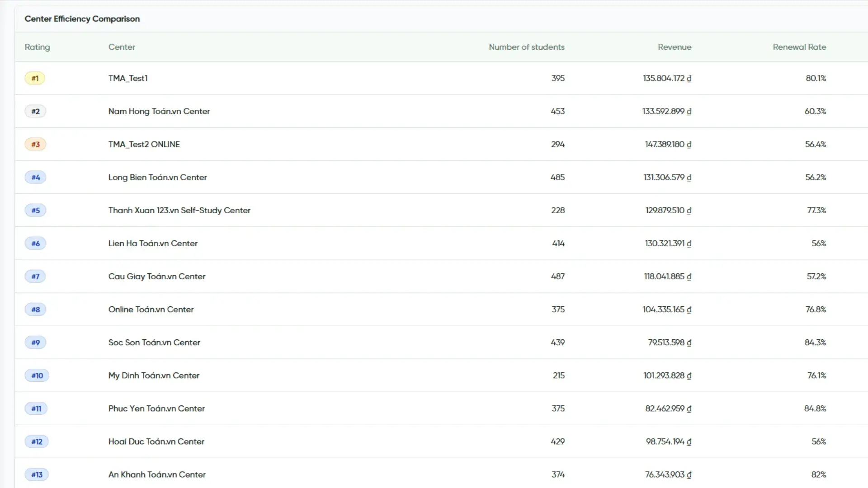Click student count 453 for Nam Hong
Screen dimensions: 868x488
pos(557,111)
